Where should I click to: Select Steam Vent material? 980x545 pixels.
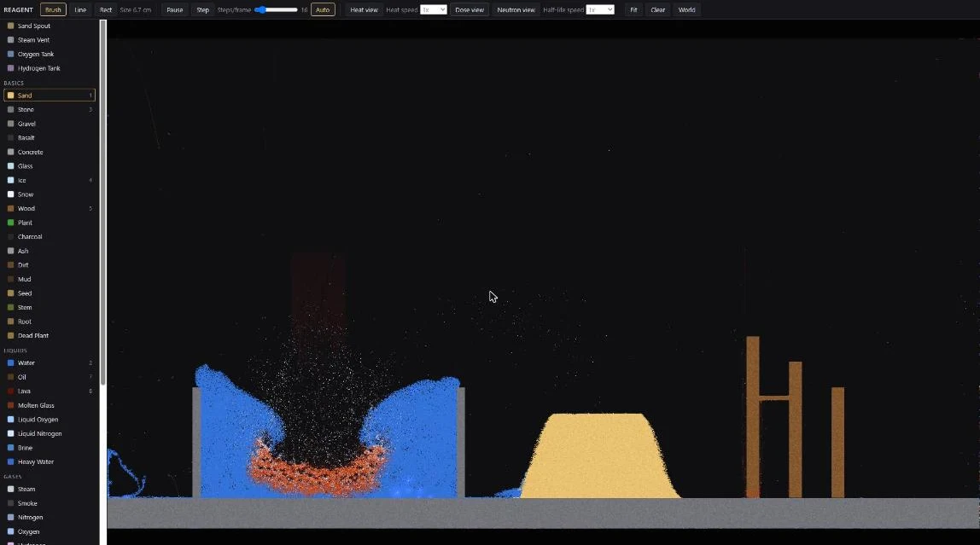(50, 40)
